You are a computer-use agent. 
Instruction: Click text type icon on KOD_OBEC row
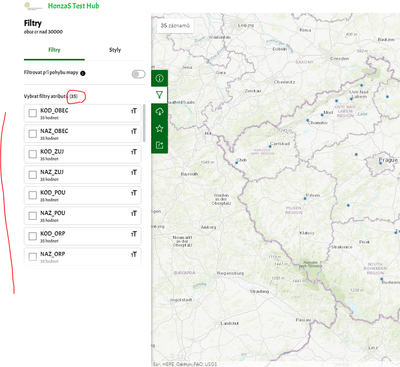coord(134,111)
